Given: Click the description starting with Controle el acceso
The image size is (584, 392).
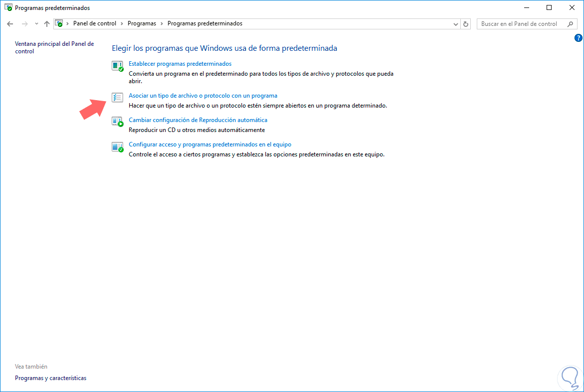Looking at the screenshot, I should (x=257, y=154).
